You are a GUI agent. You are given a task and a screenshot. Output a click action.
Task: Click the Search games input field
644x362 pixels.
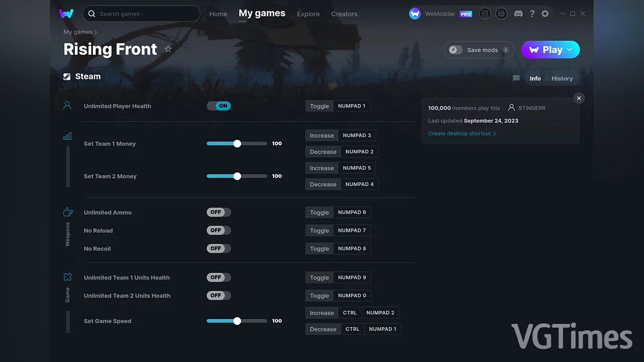pyautogui.click(x=141, y=13)
